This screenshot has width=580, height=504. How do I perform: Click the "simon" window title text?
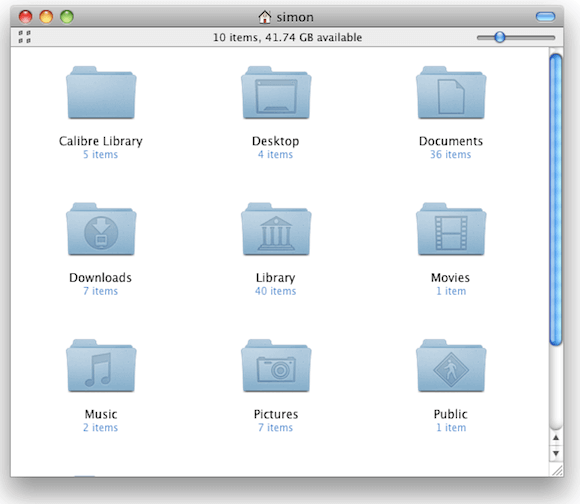[x=295, y=17]
